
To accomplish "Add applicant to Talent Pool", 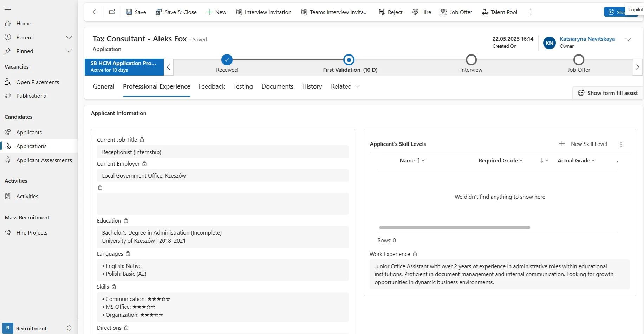I will [499, 12].
